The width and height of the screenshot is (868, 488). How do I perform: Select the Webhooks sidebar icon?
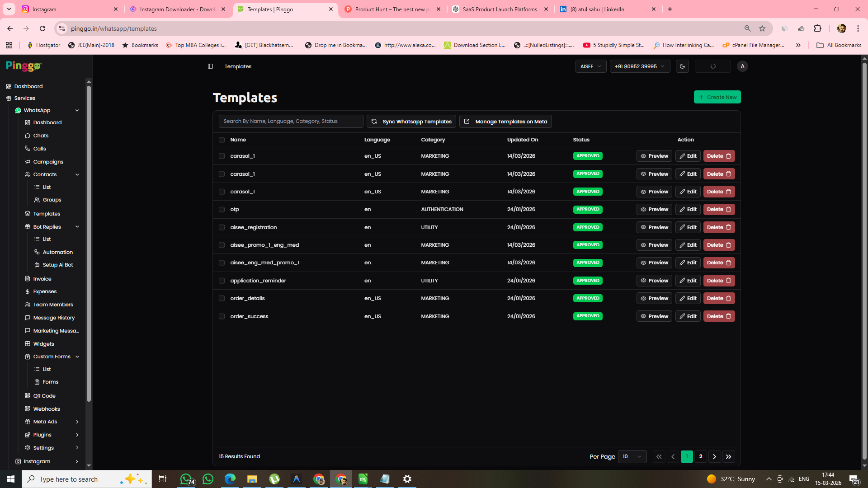[28, 408]
